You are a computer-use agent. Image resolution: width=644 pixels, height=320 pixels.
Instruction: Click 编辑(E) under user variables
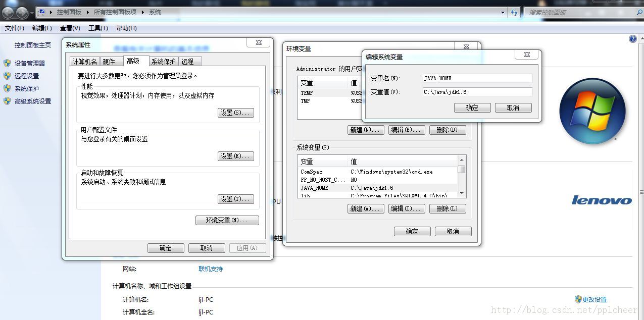[407, 130]
